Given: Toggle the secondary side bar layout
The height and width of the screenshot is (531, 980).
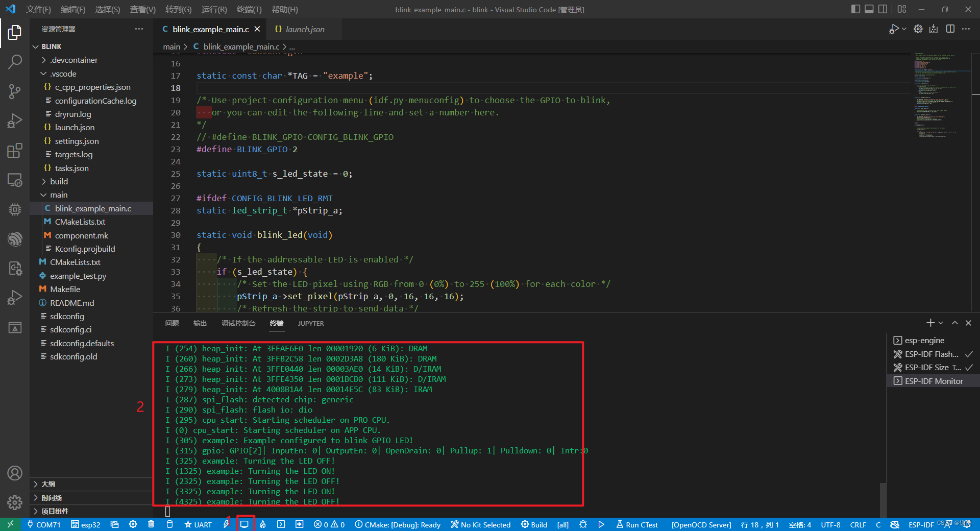Looking at the screenshot, I should point(883,9).
